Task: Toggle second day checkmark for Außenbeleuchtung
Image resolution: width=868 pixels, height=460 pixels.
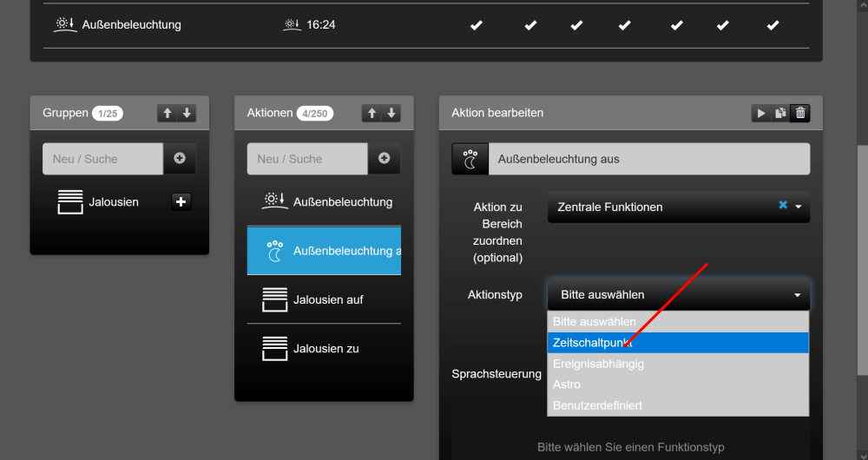Action: tap(530, 25)
